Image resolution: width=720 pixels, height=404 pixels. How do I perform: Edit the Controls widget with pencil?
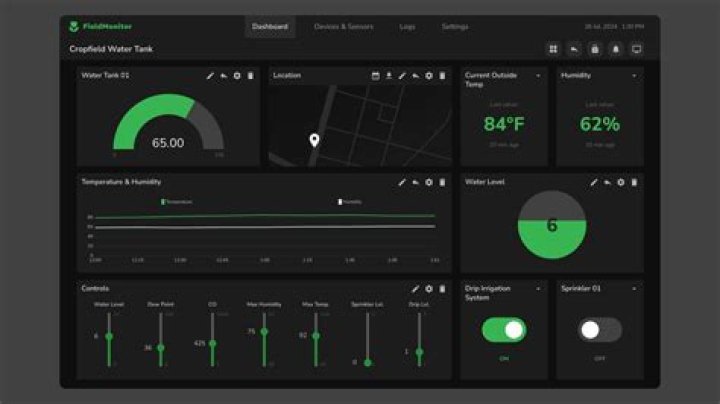tap(416, 289)
